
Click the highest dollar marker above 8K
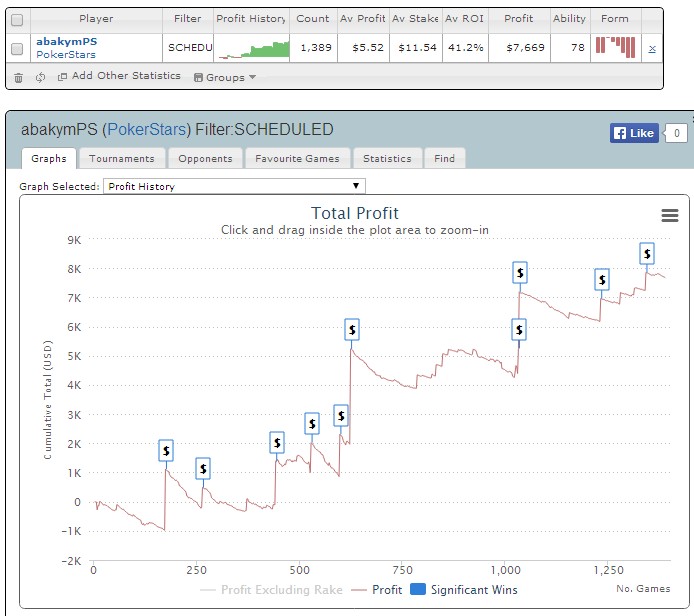click(647, 254)
